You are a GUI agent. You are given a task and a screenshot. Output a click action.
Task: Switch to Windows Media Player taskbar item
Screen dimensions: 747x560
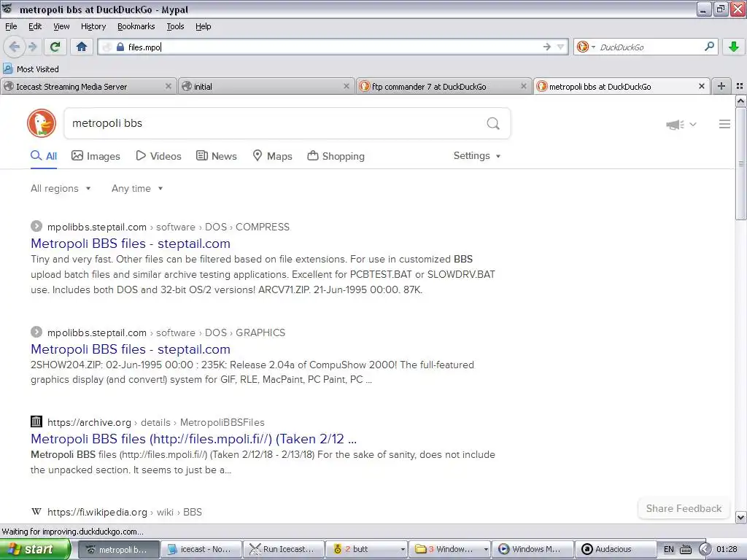click(532, 549)
